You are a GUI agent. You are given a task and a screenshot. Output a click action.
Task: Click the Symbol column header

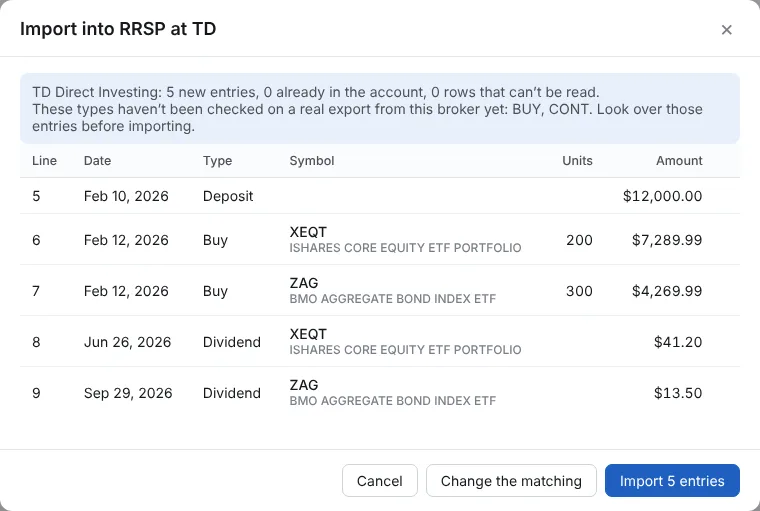coord(312,161)
